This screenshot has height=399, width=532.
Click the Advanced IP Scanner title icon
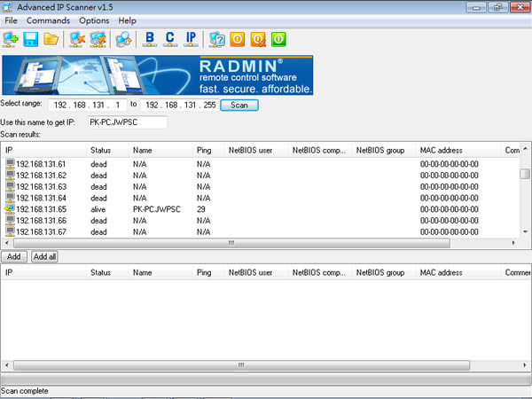tap(7, 7)
